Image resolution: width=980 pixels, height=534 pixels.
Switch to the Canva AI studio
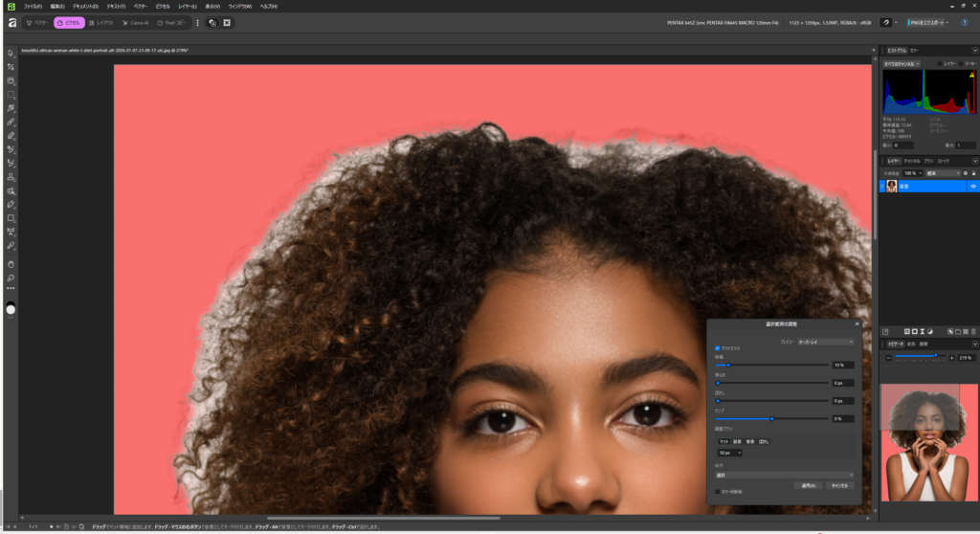(135, 22)
